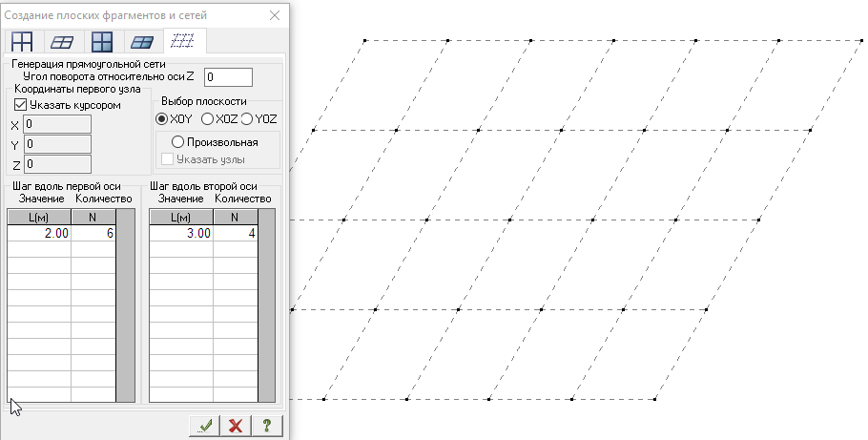This screenshot has height=440, width=868.
Task: Click the X coordinate input field
Action: (x=57, y=124)
